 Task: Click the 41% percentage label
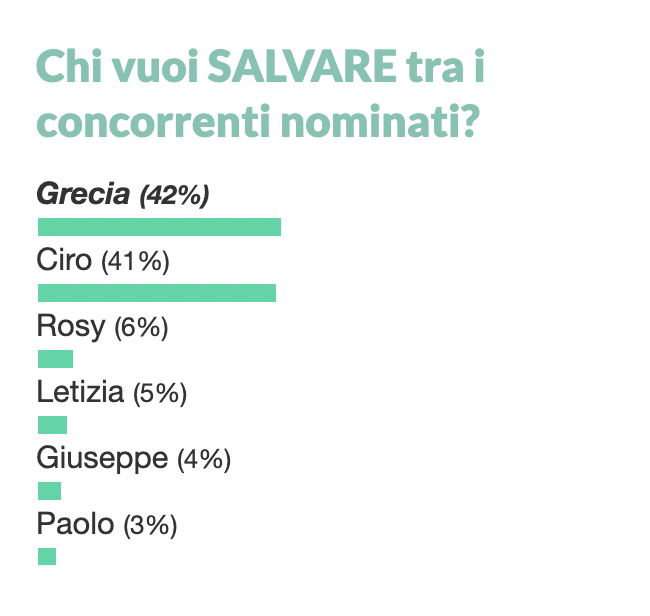click(136, 262)
